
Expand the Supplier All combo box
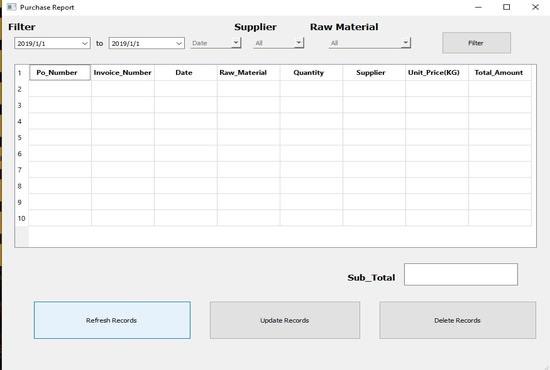[x=299, y=43]
